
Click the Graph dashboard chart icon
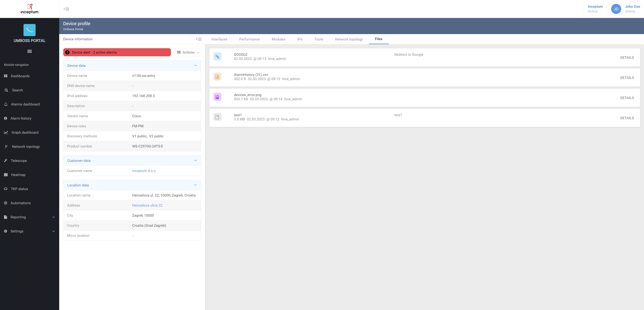(6, 132)
